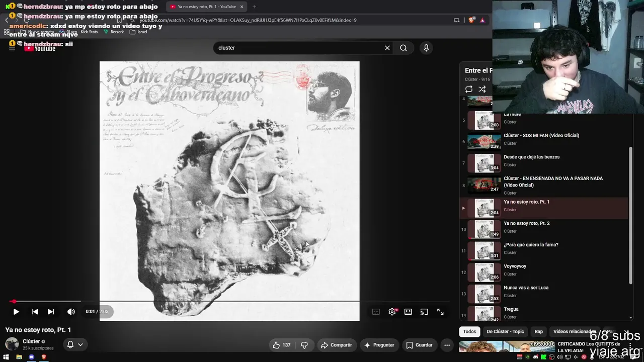The image size is (644, 362).
Task: Start voice search with the microphone
Action: click(x=426, y=48)
